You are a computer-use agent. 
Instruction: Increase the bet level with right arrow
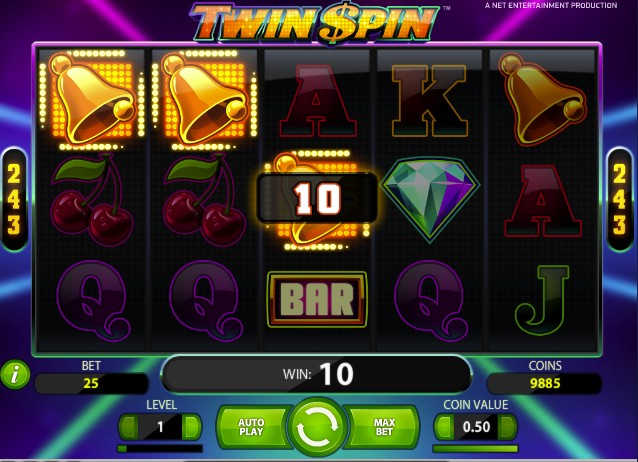[x=192, y=427]
